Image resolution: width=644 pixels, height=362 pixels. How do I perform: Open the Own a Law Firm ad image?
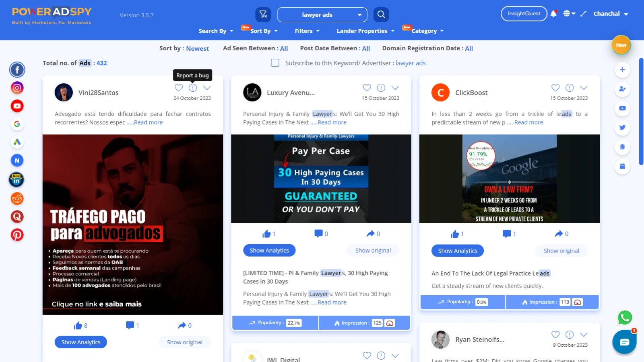510,179
